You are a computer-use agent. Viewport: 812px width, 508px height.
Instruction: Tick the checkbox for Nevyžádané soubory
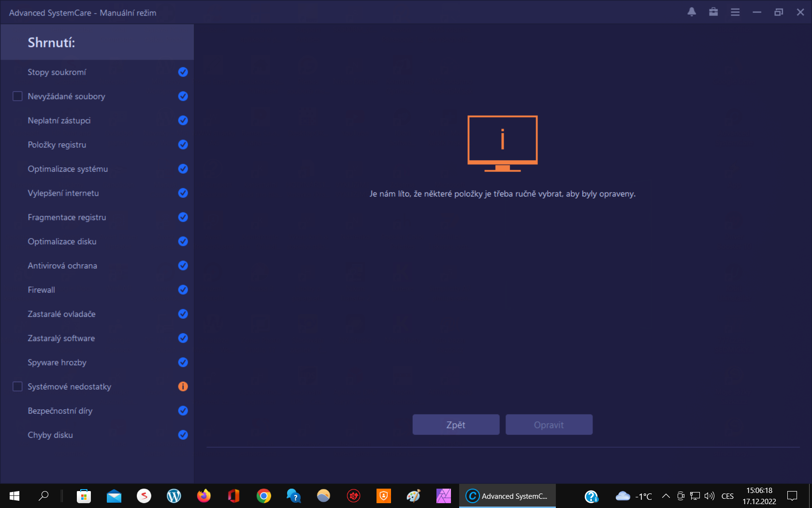(x=17, y=96)
